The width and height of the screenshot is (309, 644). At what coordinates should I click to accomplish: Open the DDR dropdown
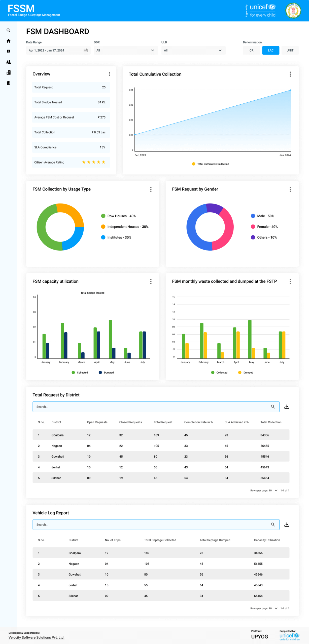(x=126, y=51)
